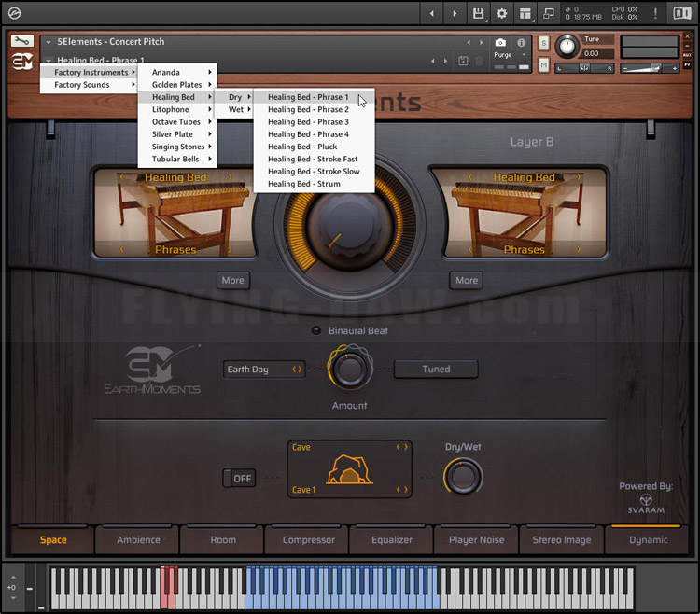Image resolution: width=700 pixels, height=614 pixels.
Task: Next instrument arrow beside 5Elements title
Action: [481, 42]
